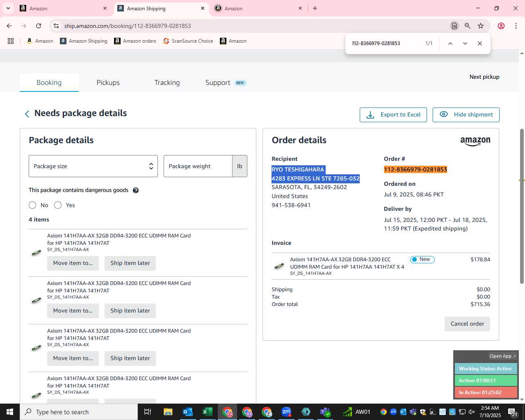
Task: Go to the next find-in-page result
Action: tap(465, 43)
